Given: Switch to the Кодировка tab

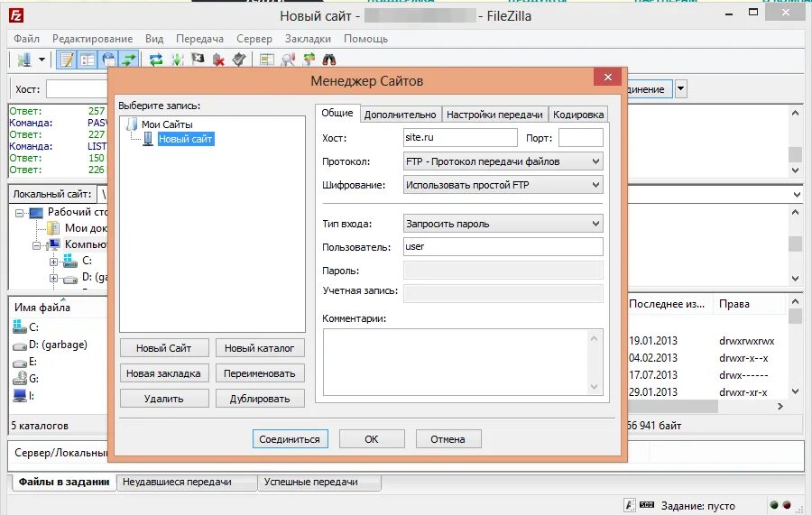Looking at the screenshot, I should pos(578,115).
